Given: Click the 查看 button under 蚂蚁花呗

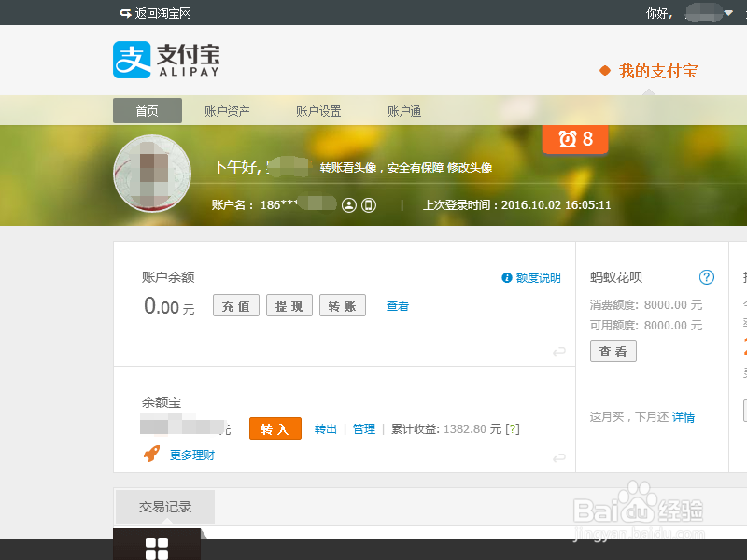Looking at the screenshot, I should [613, 352].
